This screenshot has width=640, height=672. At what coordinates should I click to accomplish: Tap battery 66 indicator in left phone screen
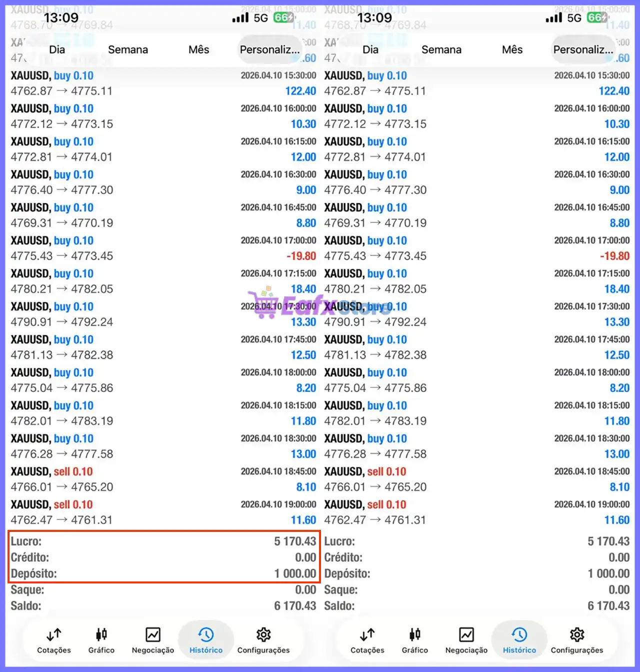pyautogui.click(x=283, y=18)
